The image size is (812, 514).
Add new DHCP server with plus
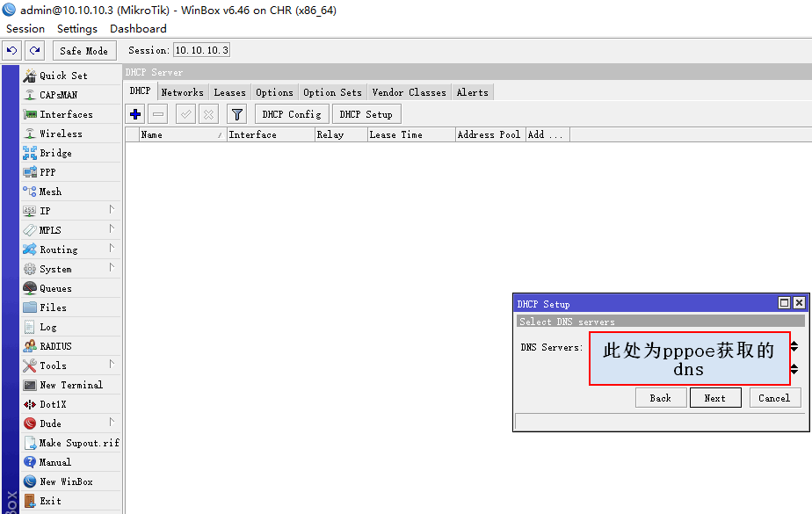(135, 114)
